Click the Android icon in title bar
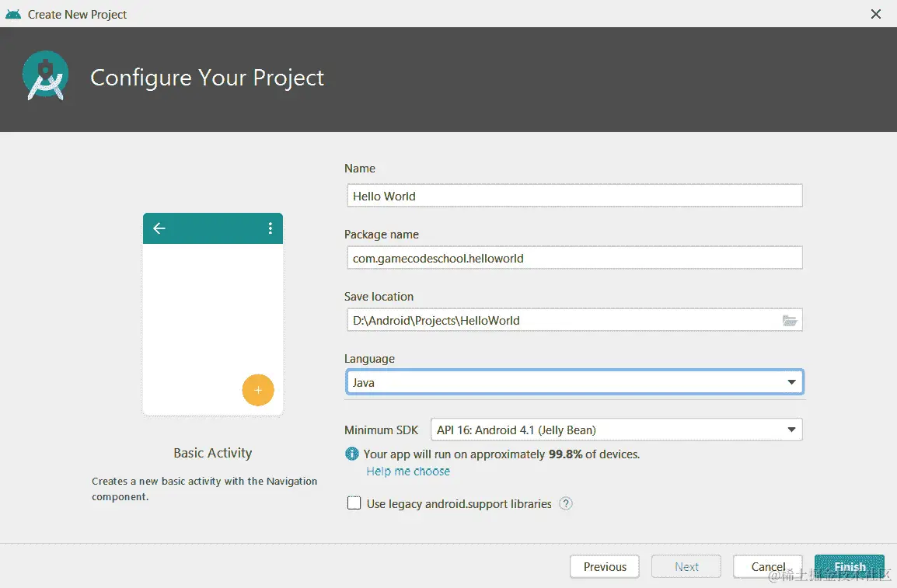This screenshot has height=588, width=897. click(x=13, y=14)
